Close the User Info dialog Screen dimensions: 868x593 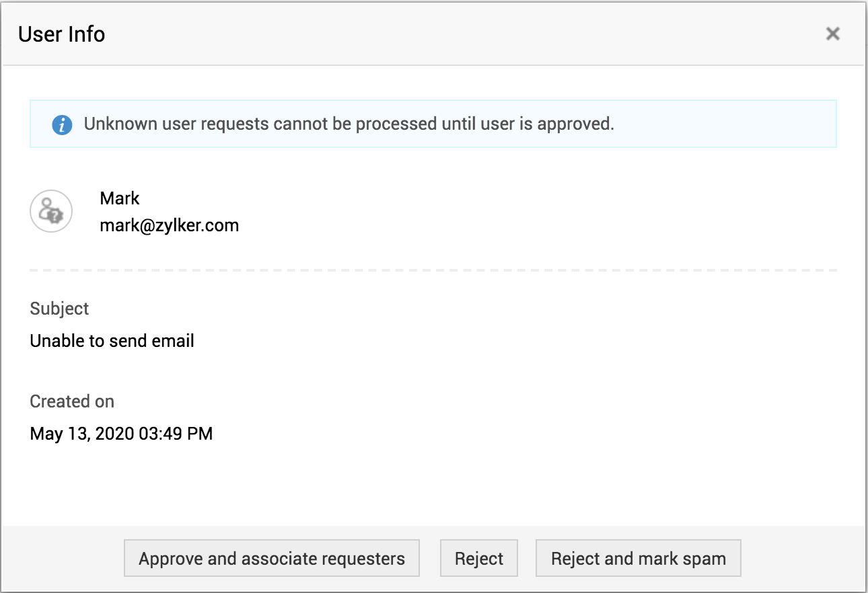coord(832,34)
